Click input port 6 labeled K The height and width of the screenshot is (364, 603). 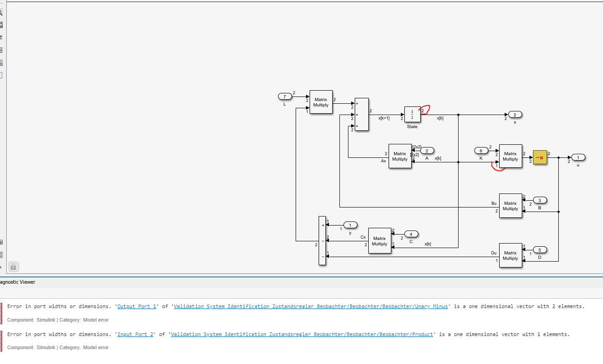(x=481, y=151)
